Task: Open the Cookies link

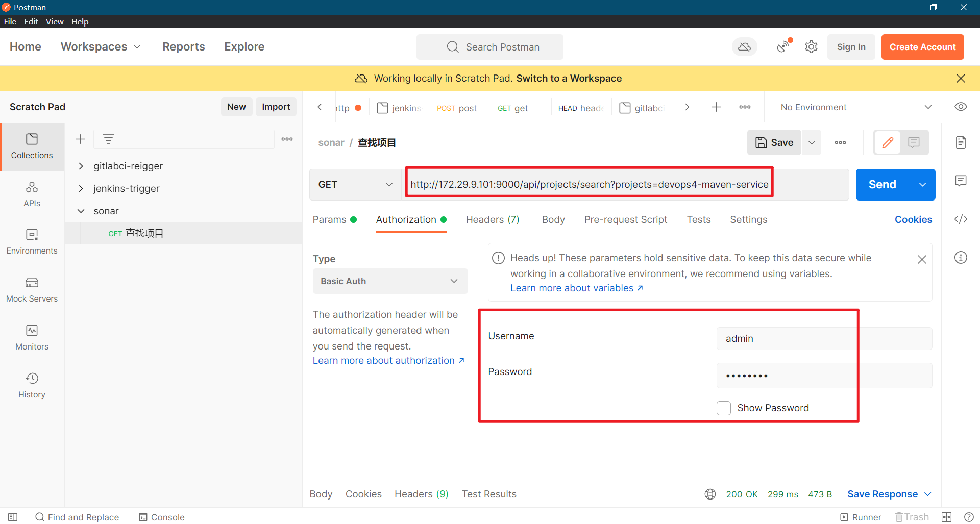Action: (913, 219)
